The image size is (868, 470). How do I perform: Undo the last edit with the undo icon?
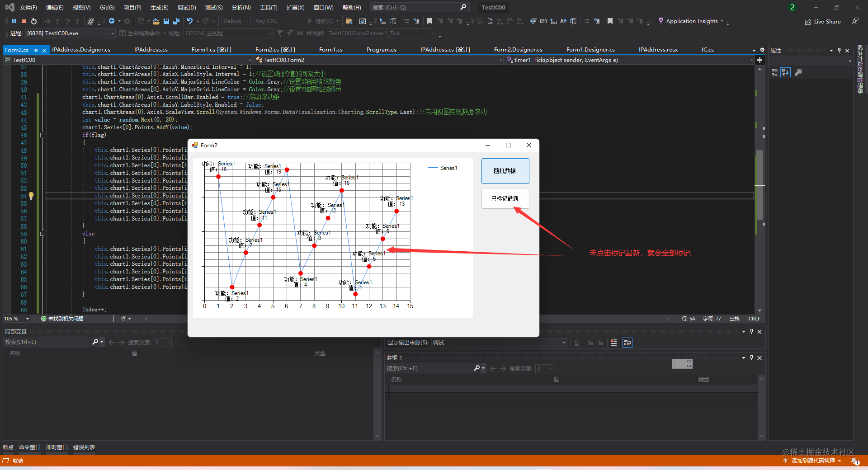190,21
